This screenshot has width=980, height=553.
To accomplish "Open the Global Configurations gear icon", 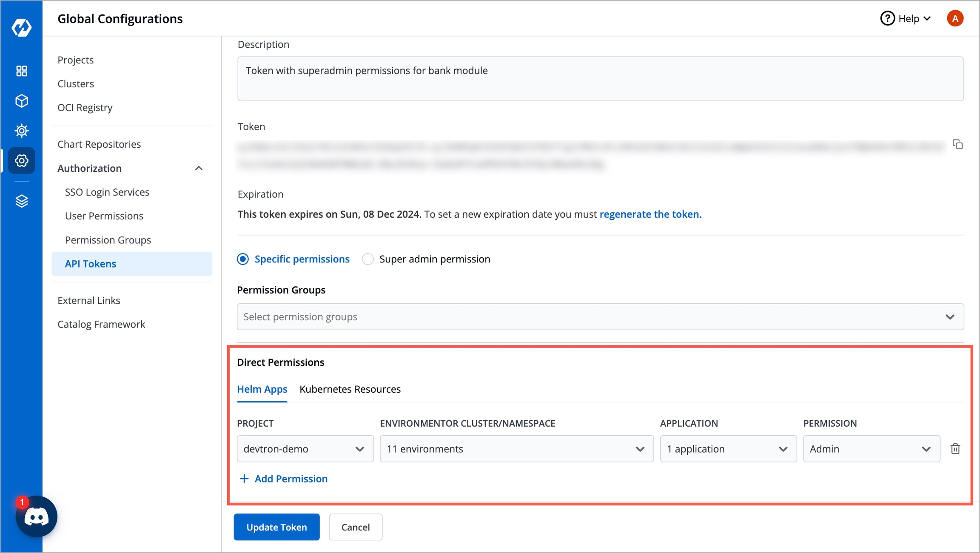I will click(x=21, y=160).
